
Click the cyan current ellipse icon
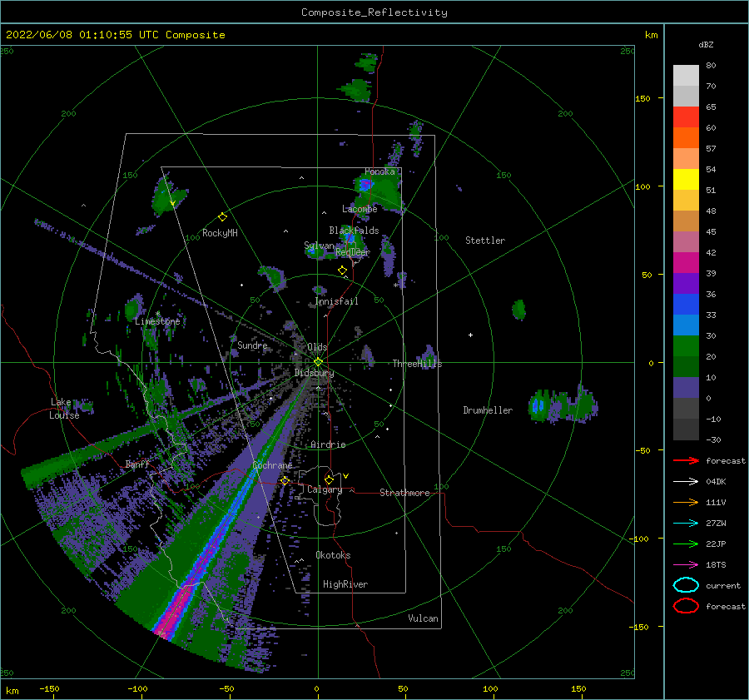[x=686, y=585]
